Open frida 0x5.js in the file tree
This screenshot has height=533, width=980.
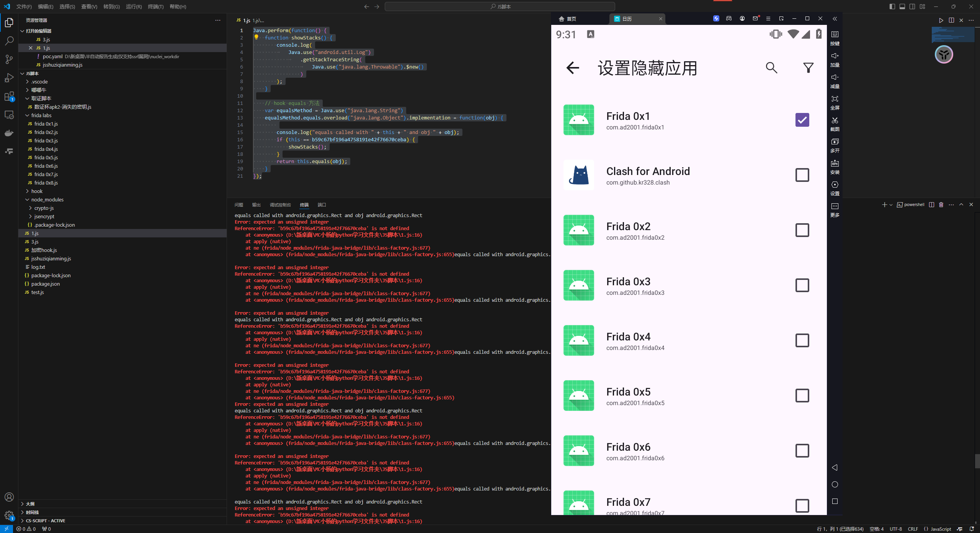pyautogui.click(x=46, y=157)
